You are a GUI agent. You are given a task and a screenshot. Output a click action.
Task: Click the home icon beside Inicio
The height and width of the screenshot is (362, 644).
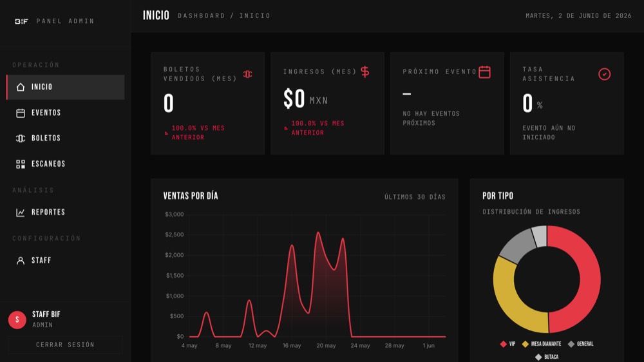click(21, 87)
